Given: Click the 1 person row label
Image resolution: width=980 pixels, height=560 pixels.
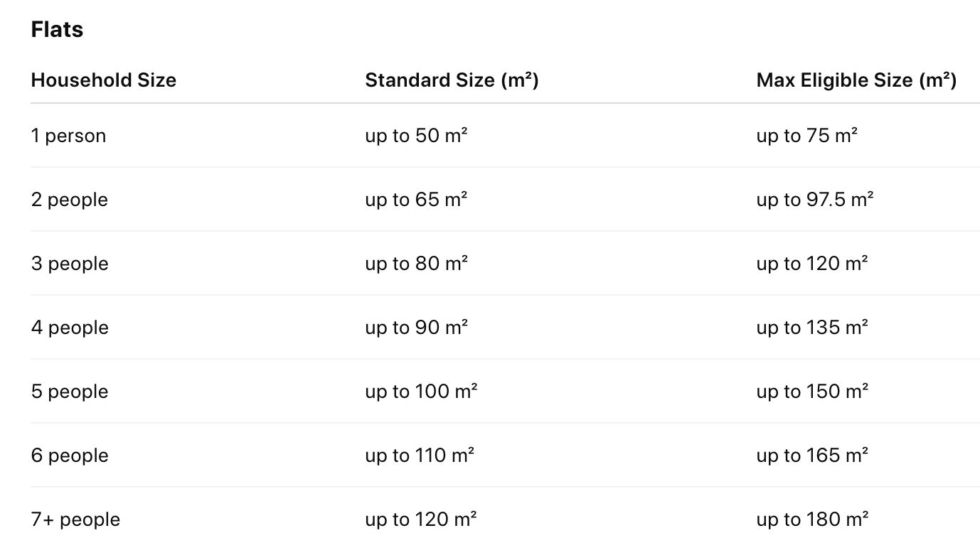Looking at the screenshot, I should click(68, 136).
